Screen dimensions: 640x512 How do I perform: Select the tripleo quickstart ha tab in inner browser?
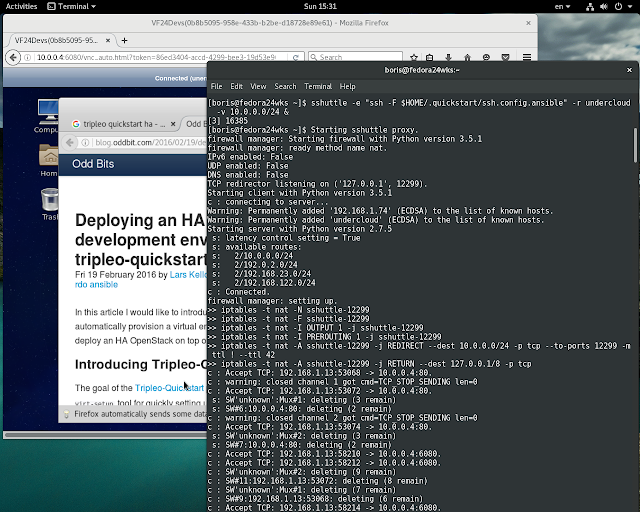[x=124, y=124]
